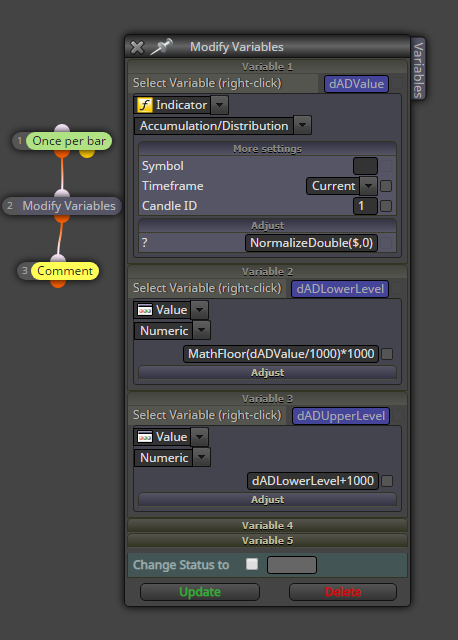Screen dimensions: 458x640
Task: Click the Value icon in Variable 3
Action: point(145,437)
